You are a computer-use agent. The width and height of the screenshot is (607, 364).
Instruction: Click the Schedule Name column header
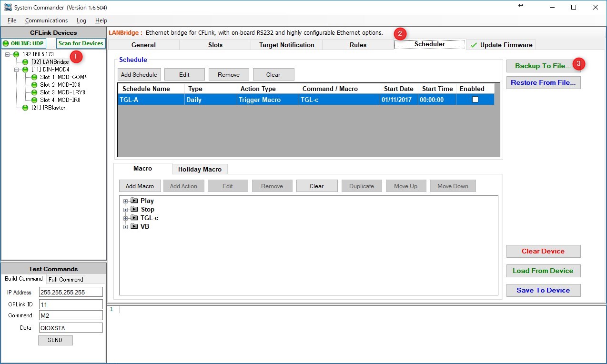[152, 89]
